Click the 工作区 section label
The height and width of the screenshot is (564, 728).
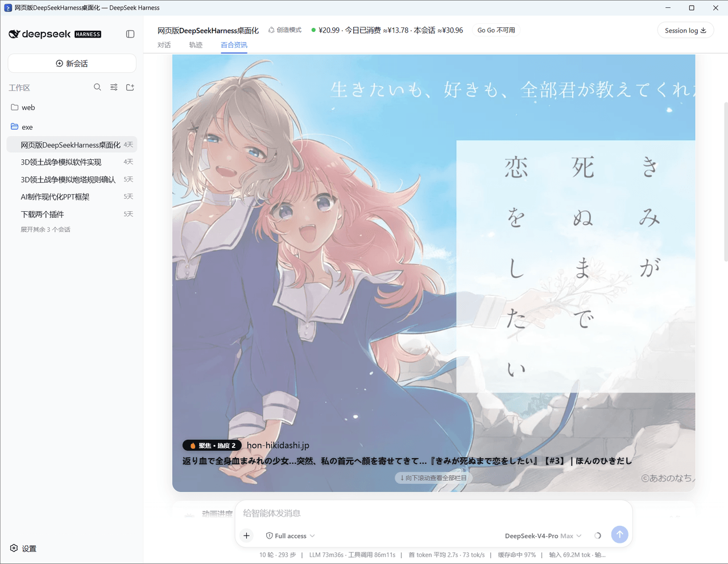(19, 88)
